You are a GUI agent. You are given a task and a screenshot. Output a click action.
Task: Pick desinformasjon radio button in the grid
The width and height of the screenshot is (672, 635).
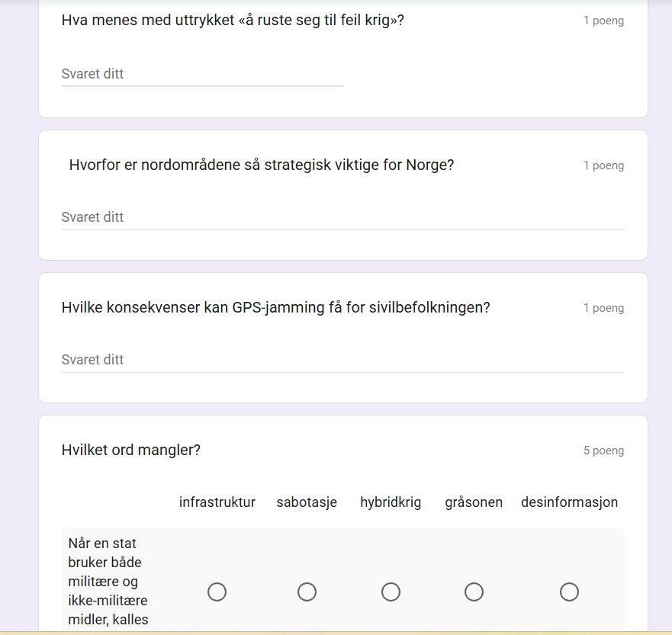click(569, 592)
